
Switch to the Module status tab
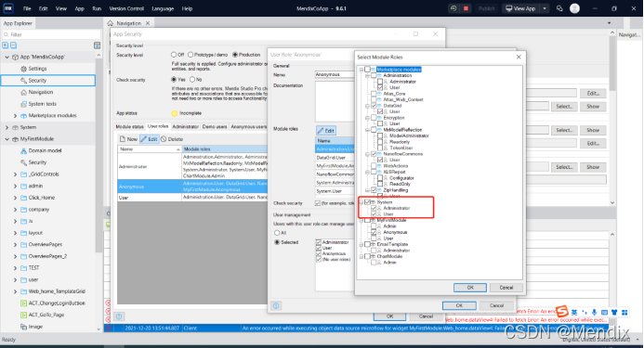[130, 127]
